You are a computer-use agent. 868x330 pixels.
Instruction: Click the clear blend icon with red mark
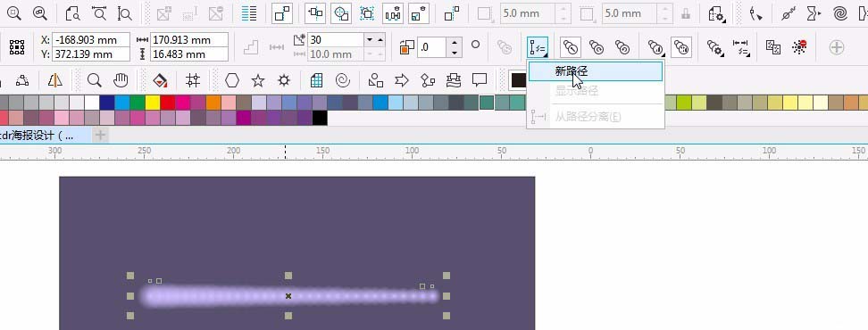coord(799,47)
